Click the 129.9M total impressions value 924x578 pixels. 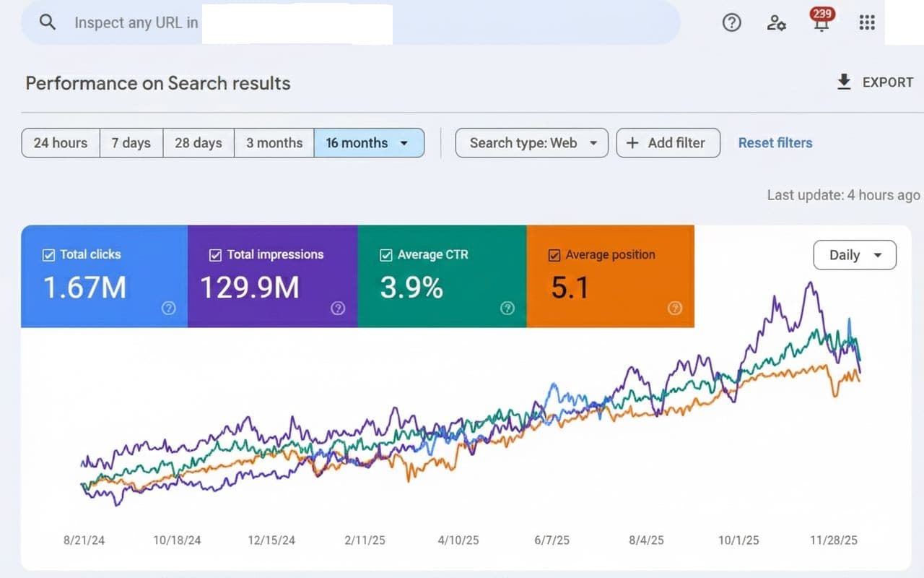[x=250, y=288]
